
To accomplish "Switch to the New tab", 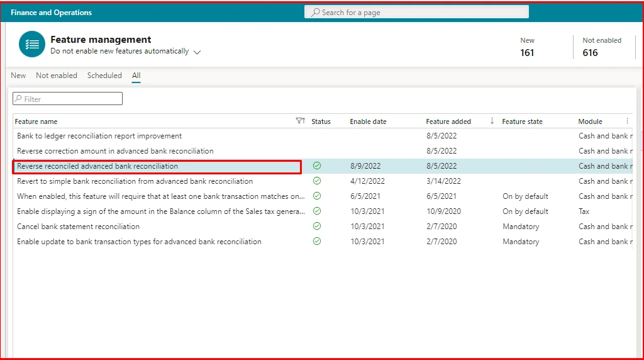I will pyautogui.click(x=18, y=75).
